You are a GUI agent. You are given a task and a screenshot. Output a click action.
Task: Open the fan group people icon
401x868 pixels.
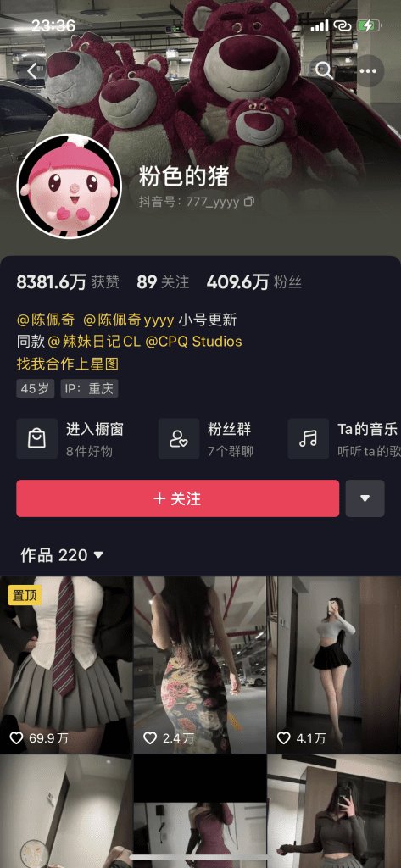(179, 439)
